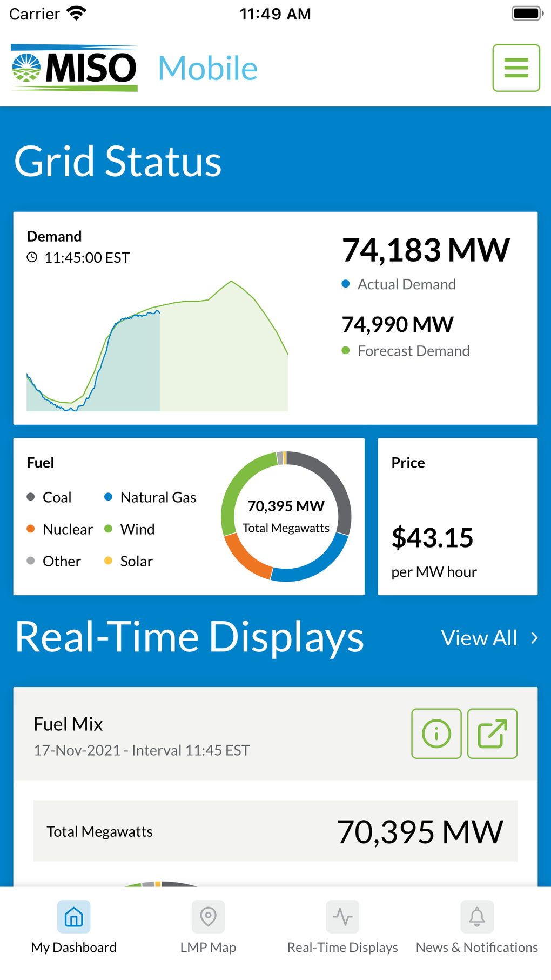
Task: Open News & Notifications bell icon
Action: (476, 917)
